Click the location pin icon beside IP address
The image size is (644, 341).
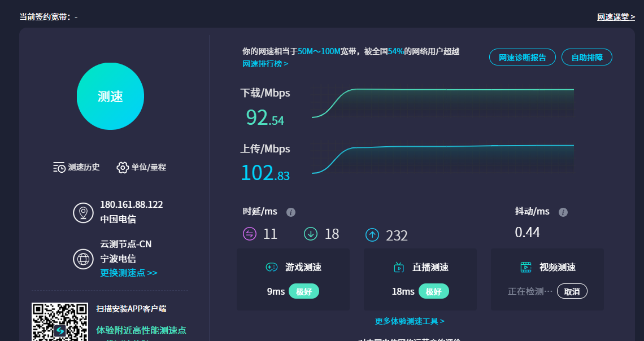click(x=84, y=213)
